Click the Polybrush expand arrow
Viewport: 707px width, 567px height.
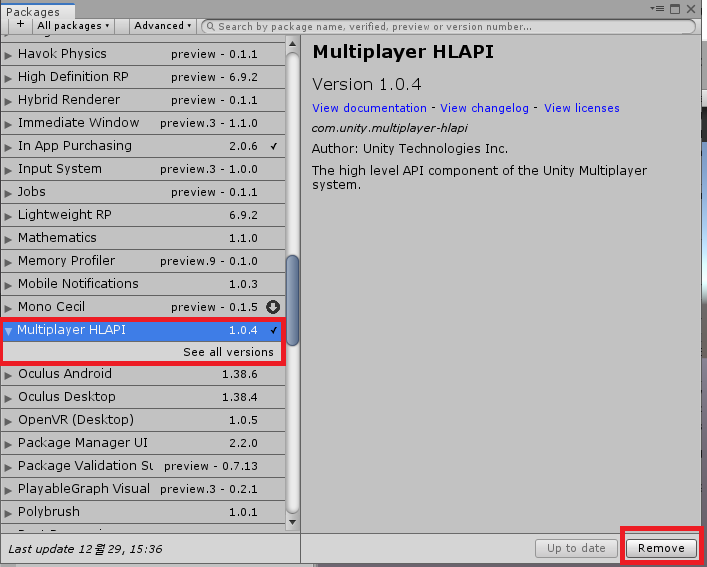point(8,513)
